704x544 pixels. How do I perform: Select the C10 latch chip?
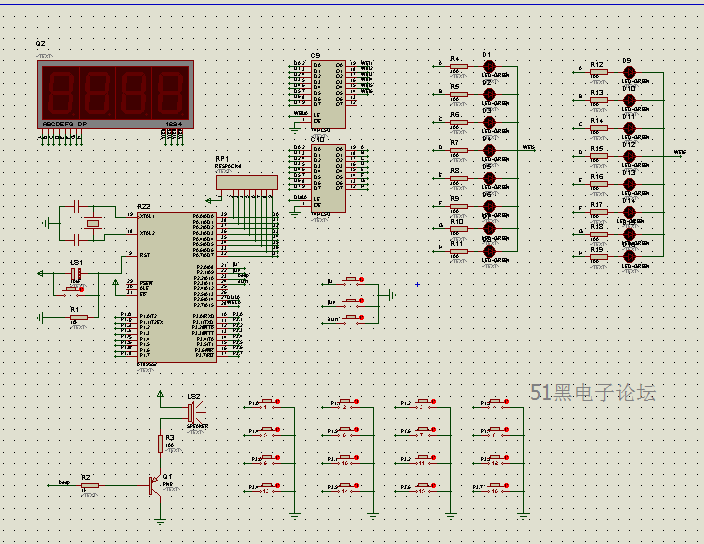point(328,178)
